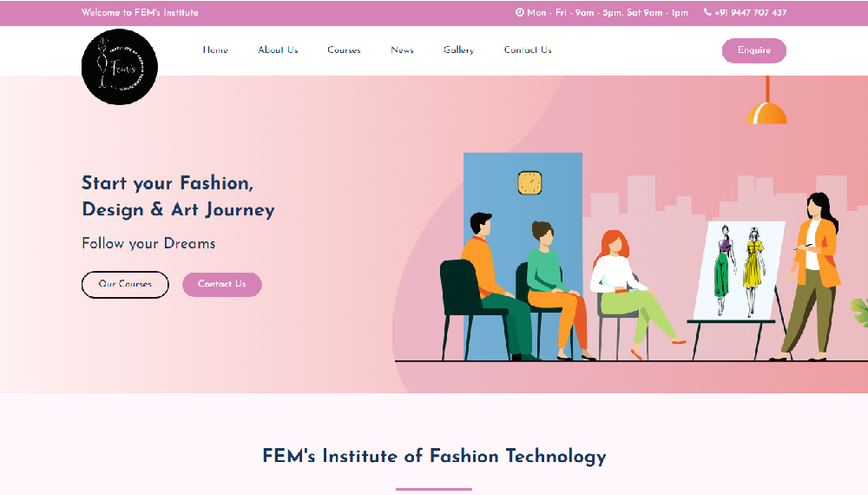Screen dimensions: 868x495
Task: Click the phone number +91 9447 707 437
Action: [x=750, y=12]
